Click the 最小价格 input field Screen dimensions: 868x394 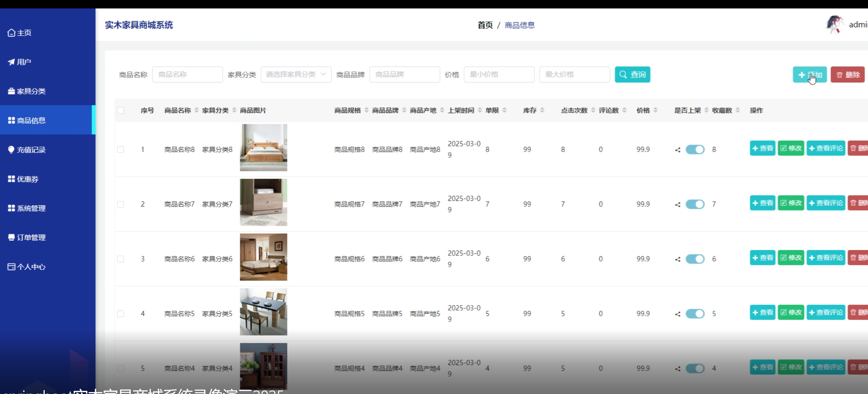pos(499,74)
